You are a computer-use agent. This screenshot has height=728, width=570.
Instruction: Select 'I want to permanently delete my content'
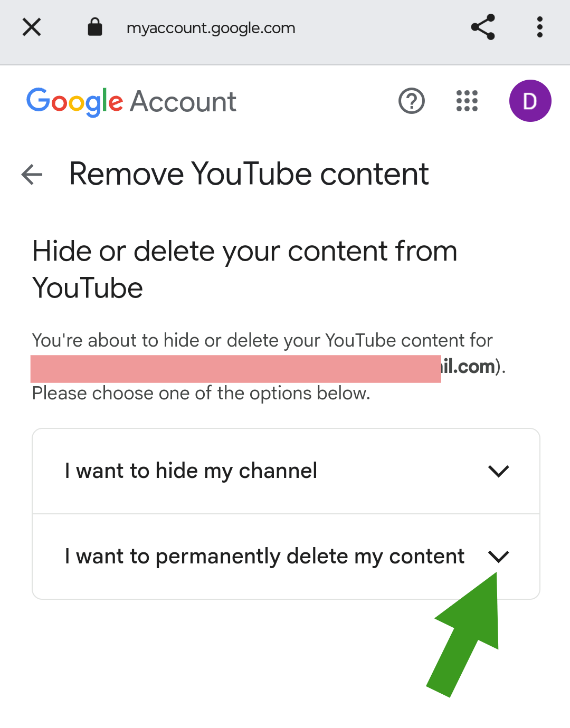[x=286, y=557]
